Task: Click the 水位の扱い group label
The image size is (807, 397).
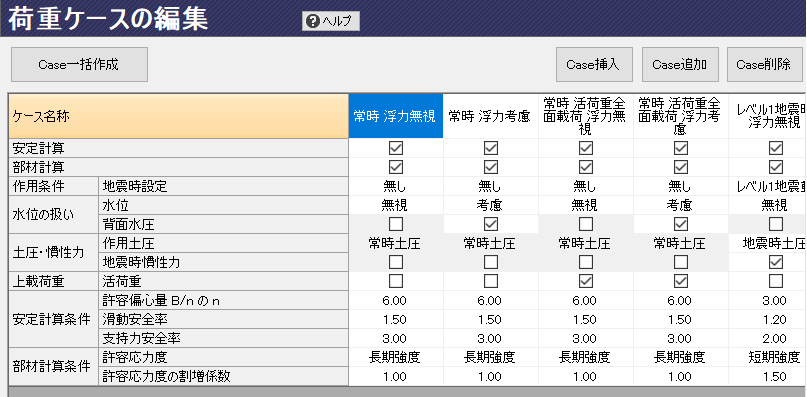Action: pos(54,215)
